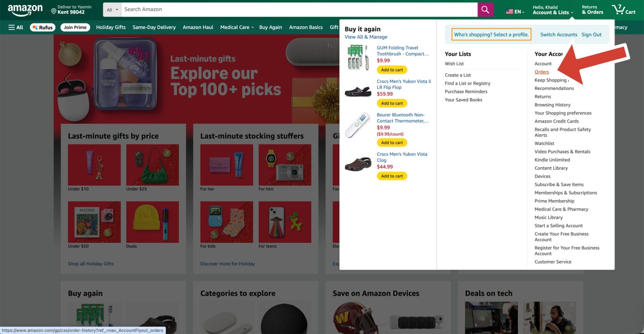Open GUM Folding Travel Toothbrush thumbnail
644x334 pixels.
[x=358, y=58]
